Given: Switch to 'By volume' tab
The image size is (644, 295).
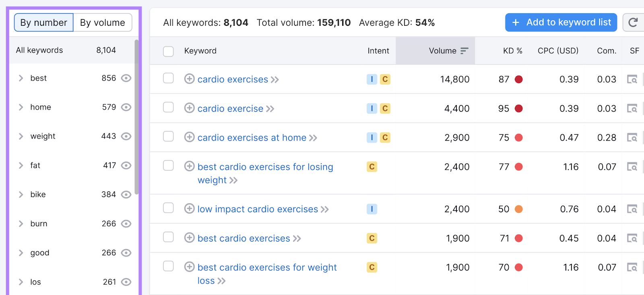Looking at the screenshot, I should 103,23.
